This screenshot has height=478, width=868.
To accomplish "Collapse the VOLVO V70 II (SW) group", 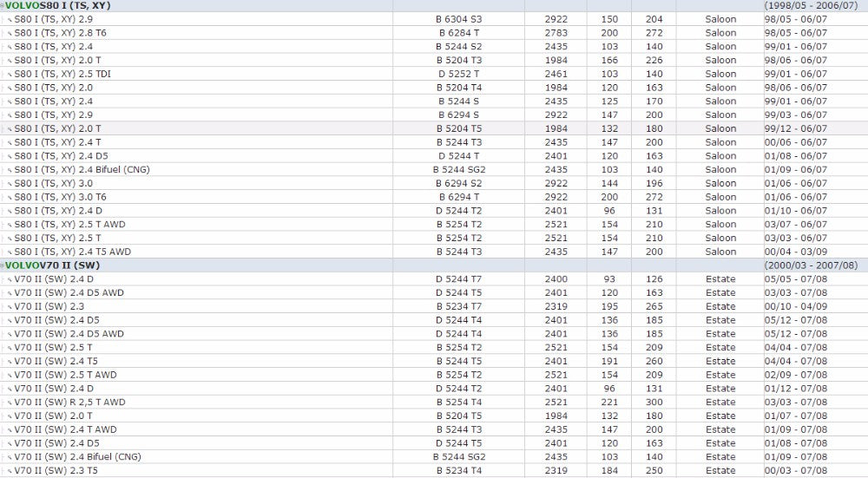I will pos(3,266).
